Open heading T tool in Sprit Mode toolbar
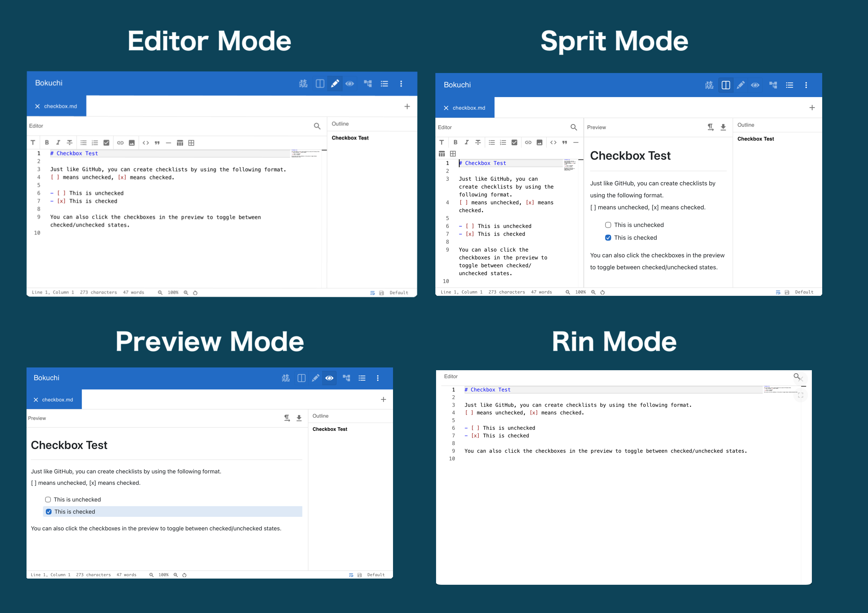 coord(442,143)
